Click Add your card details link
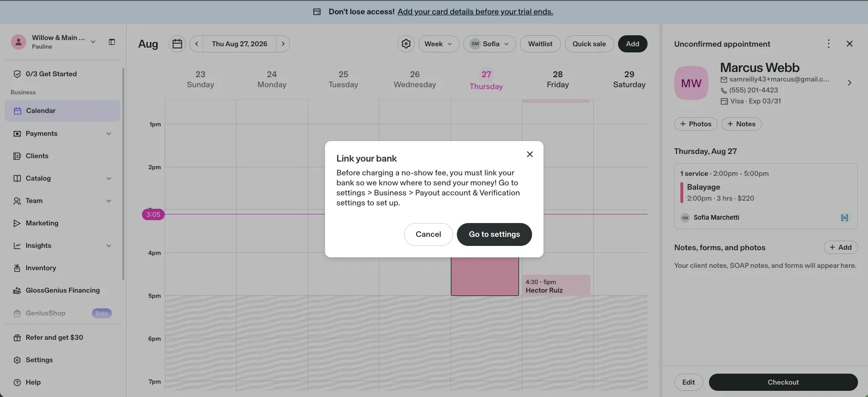This screenshot has height=397, width=868. pos(475,12)
